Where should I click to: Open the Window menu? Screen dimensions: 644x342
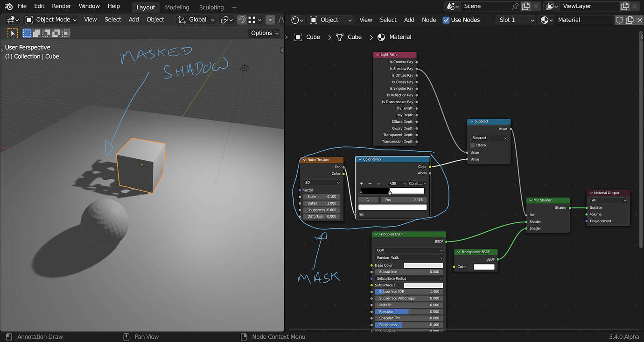point(89,6)
